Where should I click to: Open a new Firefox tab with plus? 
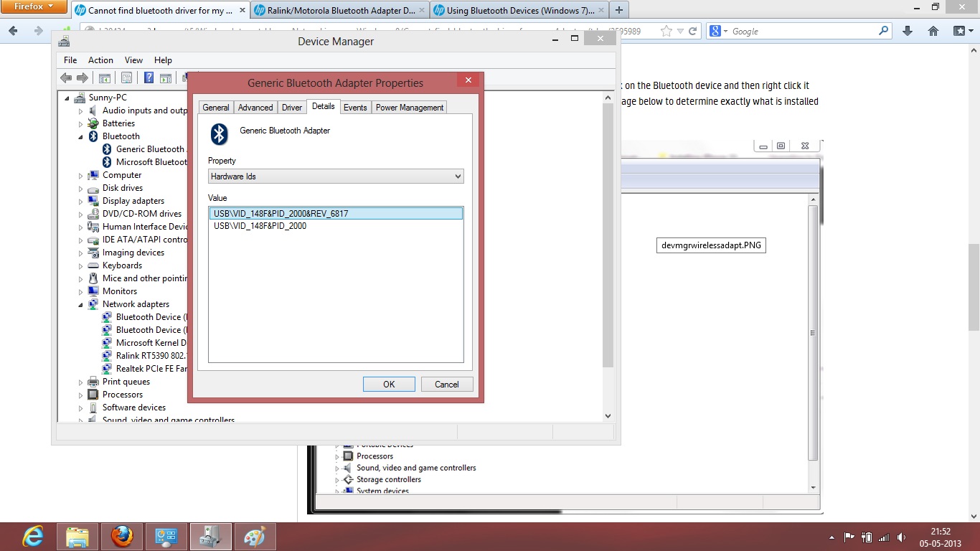point(618,10)
